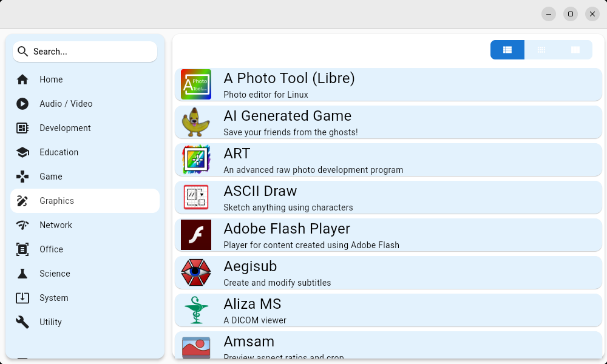Click the Science flask icon
The image size is (607, 364).
(x=22, y=274)
